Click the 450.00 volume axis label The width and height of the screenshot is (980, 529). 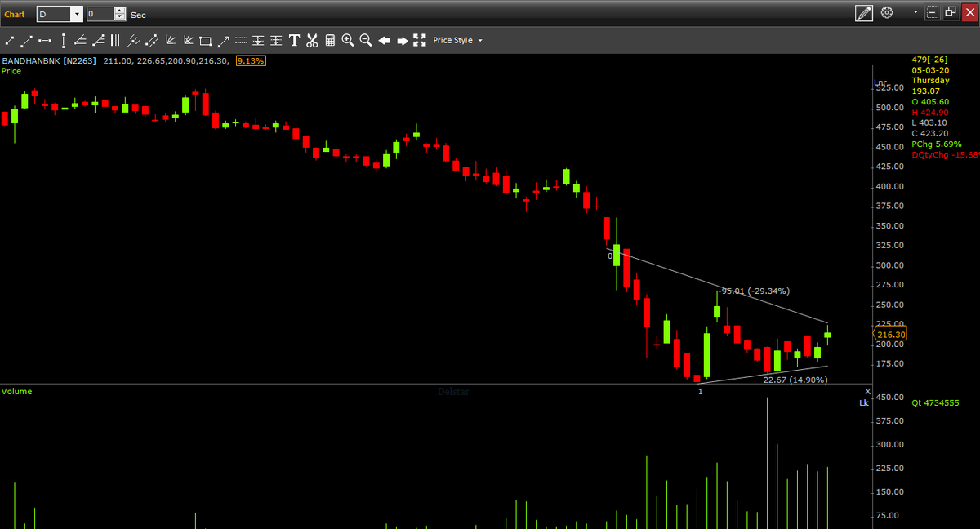click(x=889, y=397)
